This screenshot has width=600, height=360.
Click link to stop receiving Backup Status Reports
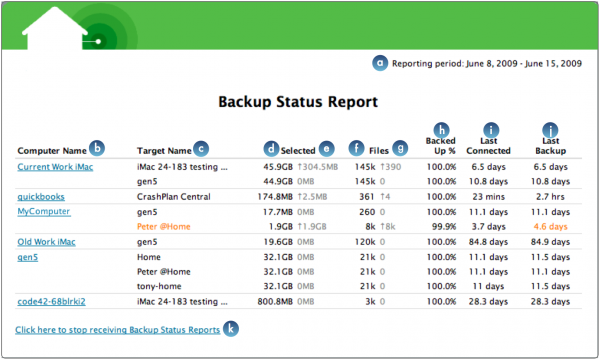pos(117,330)
